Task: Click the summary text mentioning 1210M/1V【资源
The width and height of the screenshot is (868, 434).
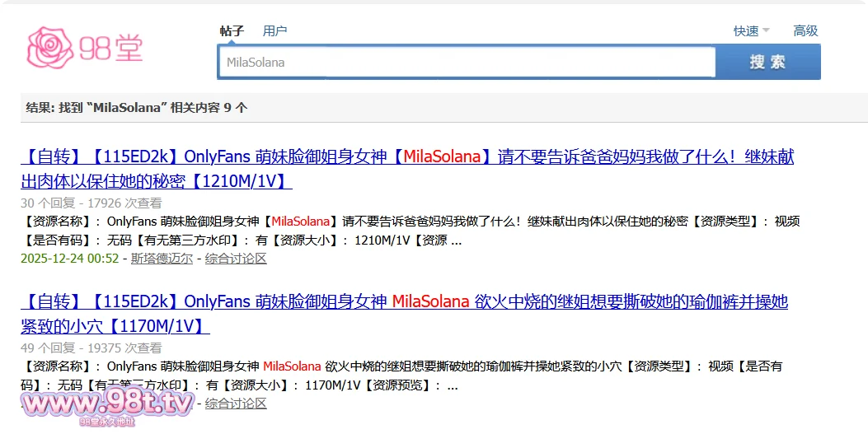Action: (411, 231)
